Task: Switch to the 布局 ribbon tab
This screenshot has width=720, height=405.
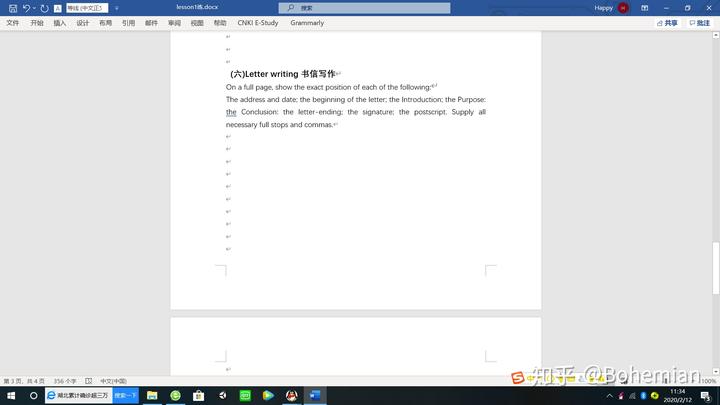Action: (106, 23)
